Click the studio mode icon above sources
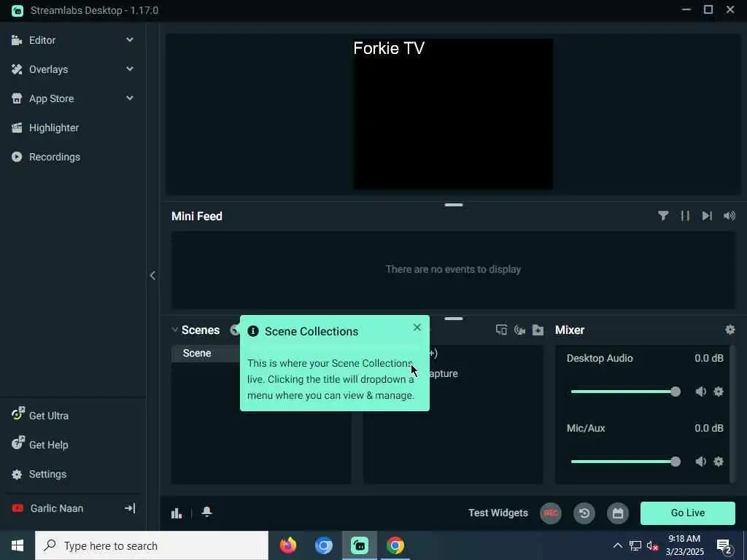 click(501, 330)
